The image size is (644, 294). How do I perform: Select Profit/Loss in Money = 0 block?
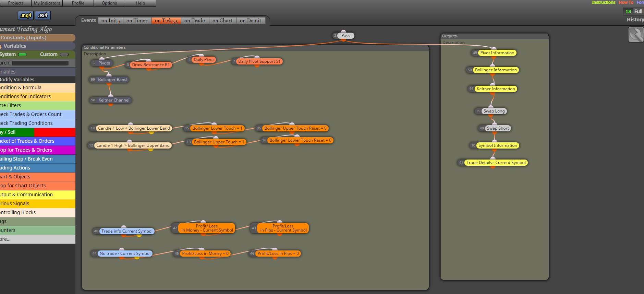click(x=205, y=254)
